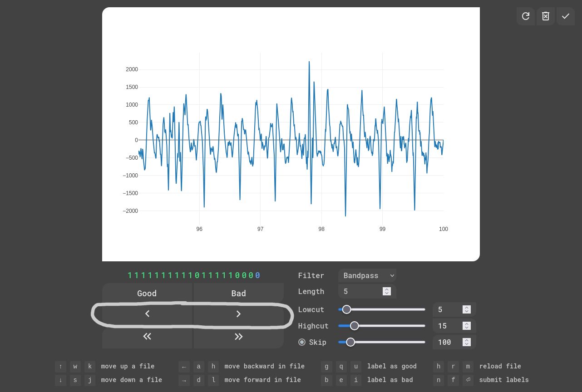
Task: Open the Bandpass filter dropdown
Action: [x=367, y=275]
